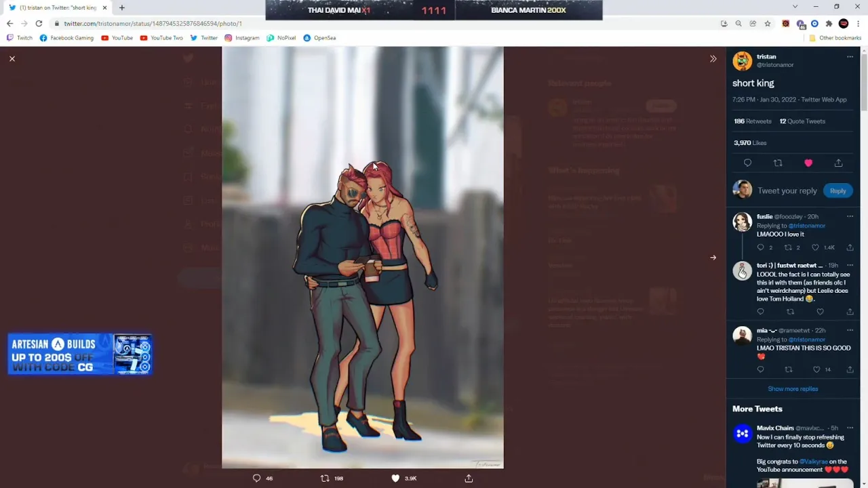Open more options on tori's reply
This screenshot has height=488, width=868.
click(x=850, y=266)
